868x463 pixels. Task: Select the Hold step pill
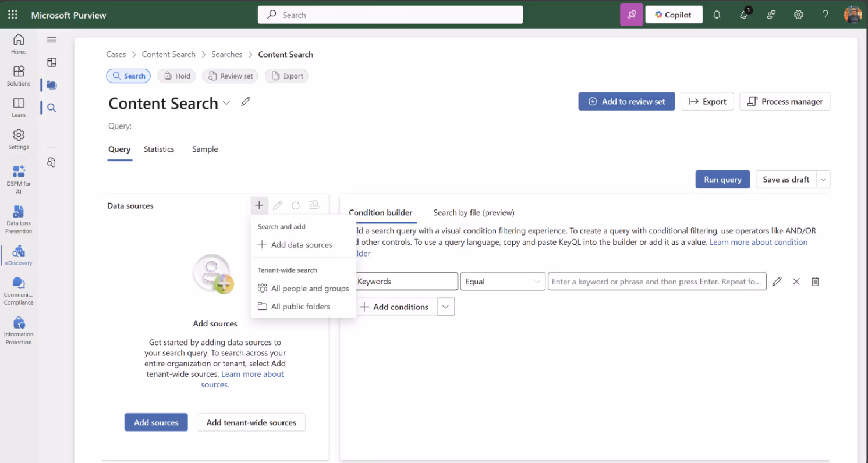(x=176, y=76)
